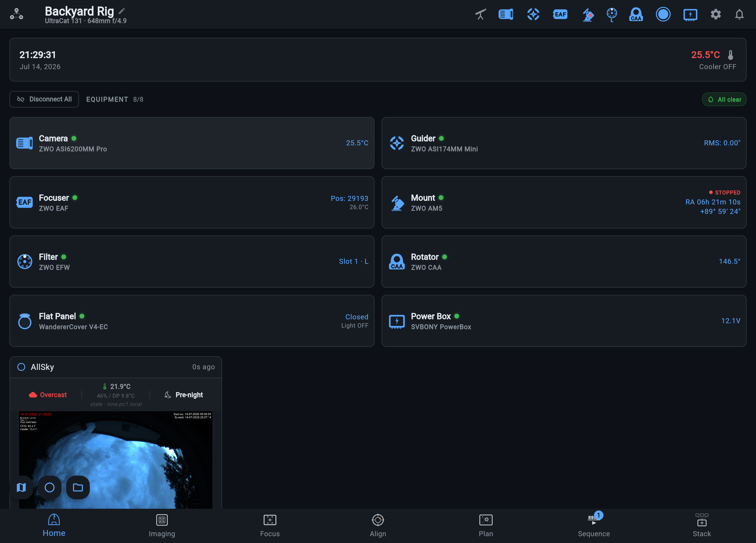
Task: Click the mount STOPPED status label
Action: [725, 192]
